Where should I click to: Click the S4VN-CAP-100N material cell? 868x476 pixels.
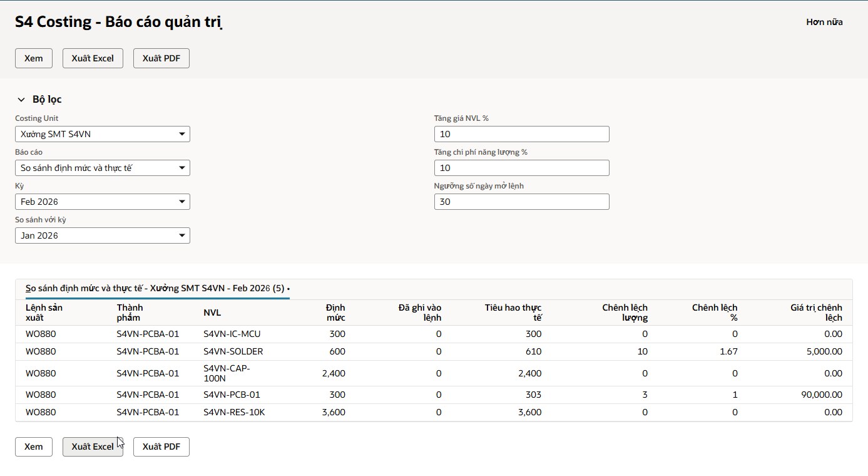[227, 373]
